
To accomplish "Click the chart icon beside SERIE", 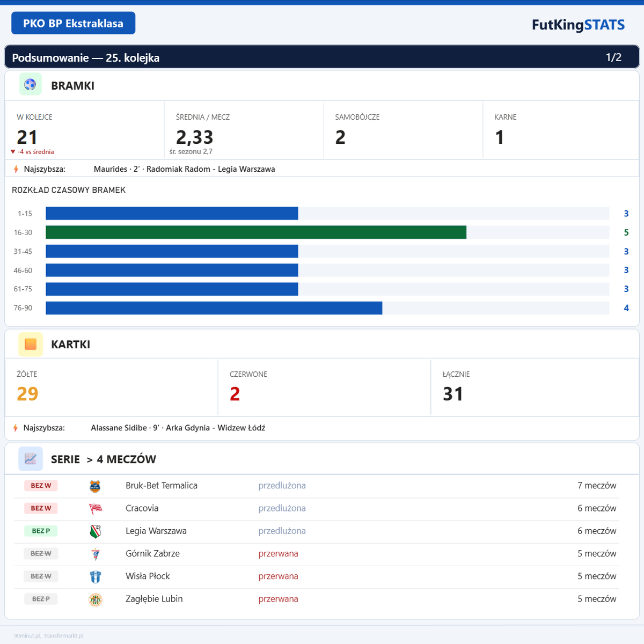I will pyautogui.click(x=31, y=459).
